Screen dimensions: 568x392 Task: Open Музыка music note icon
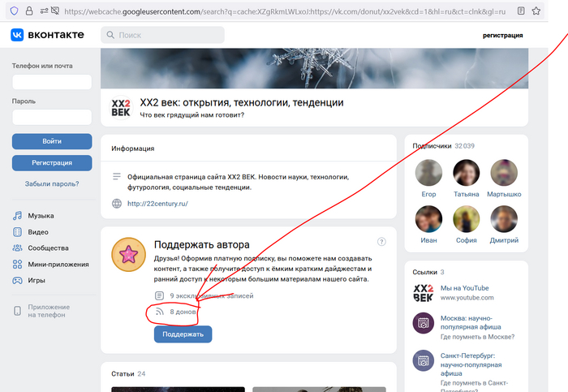point(17,216)
